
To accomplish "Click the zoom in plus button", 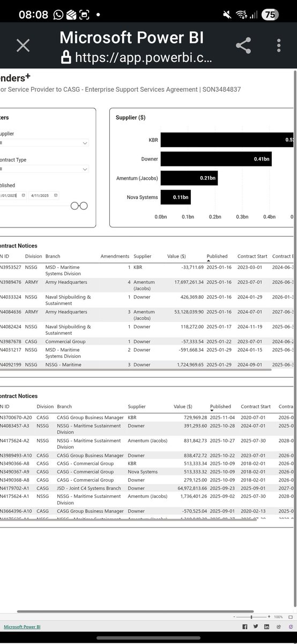I will [269, 617].
